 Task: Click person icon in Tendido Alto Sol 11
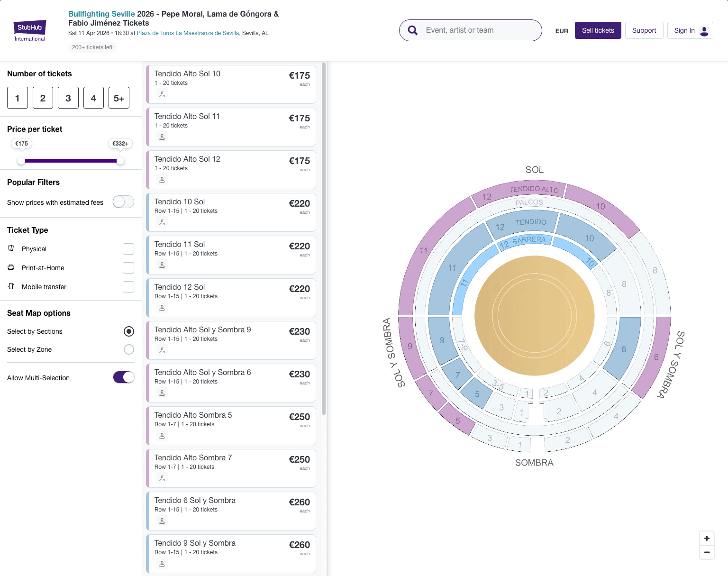pos(162,137)
